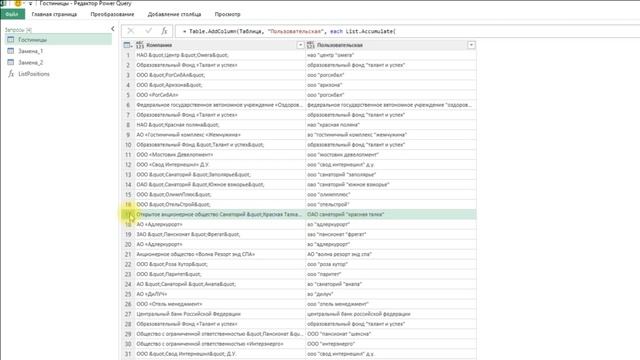This screenshot has height=360, width=640.
Task: Select cell 'зао "пансионат "фрегат"'
Action: (391, 234)
